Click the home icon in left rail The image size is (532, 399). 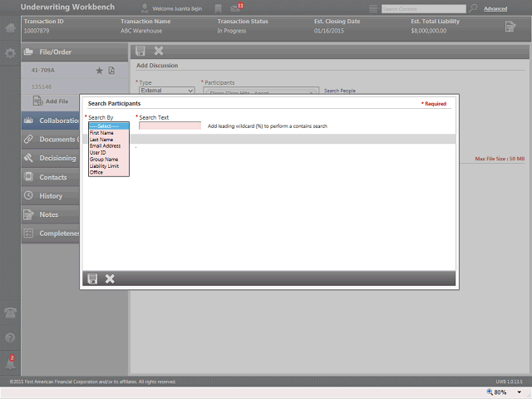point(10,27)
